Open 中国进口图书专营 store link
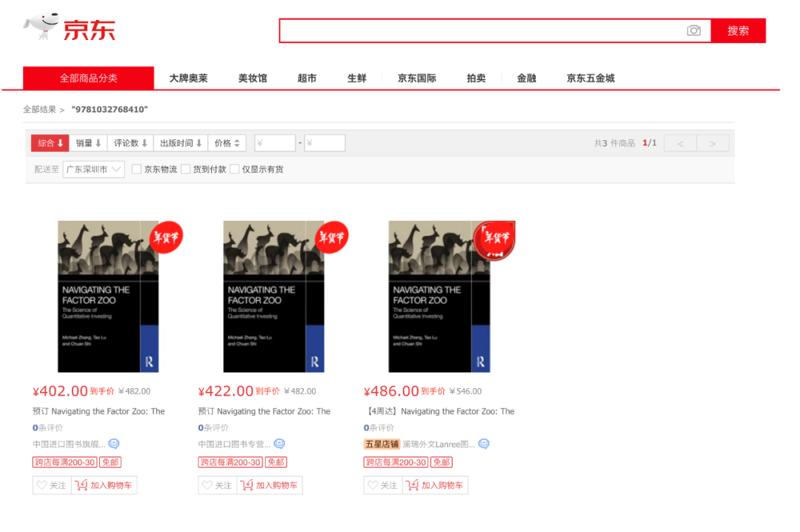The height and width of the screenshot is (532, 800). coord(234,444)
